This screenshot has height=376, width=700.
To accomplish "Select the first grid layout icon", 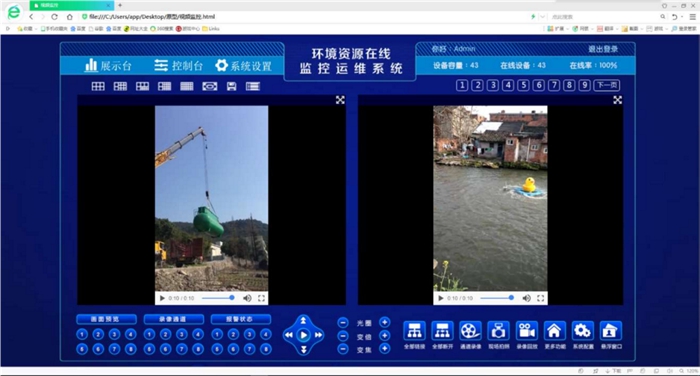I will pos(98,86).
